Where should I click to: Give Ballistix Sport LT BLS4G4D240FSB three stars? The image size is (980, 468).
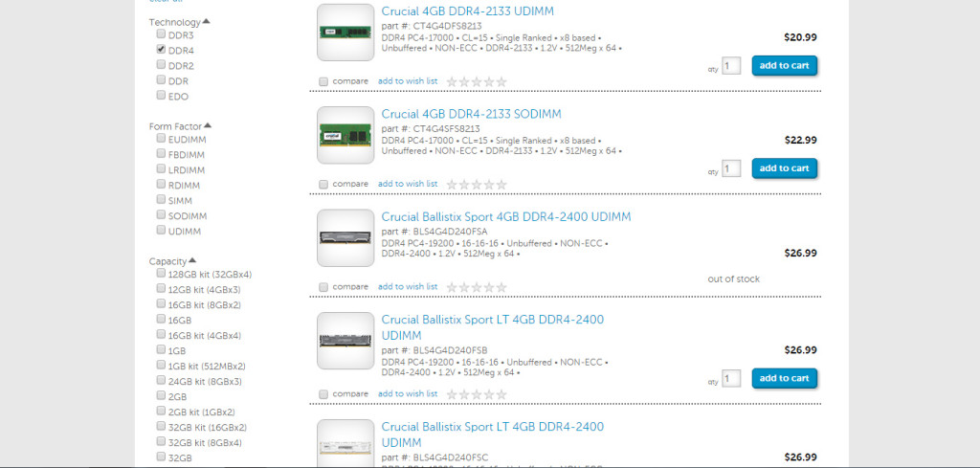coord(477,394)
